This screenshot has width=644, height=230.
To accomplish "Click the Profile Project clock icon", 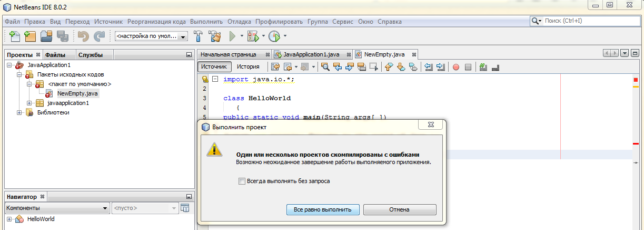I will coord(274,36).
